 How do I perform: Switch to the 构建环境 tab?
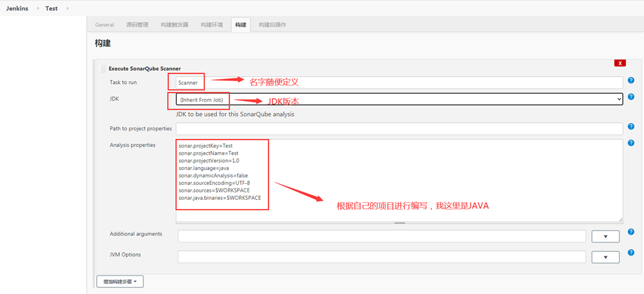(x=212, y=25)
